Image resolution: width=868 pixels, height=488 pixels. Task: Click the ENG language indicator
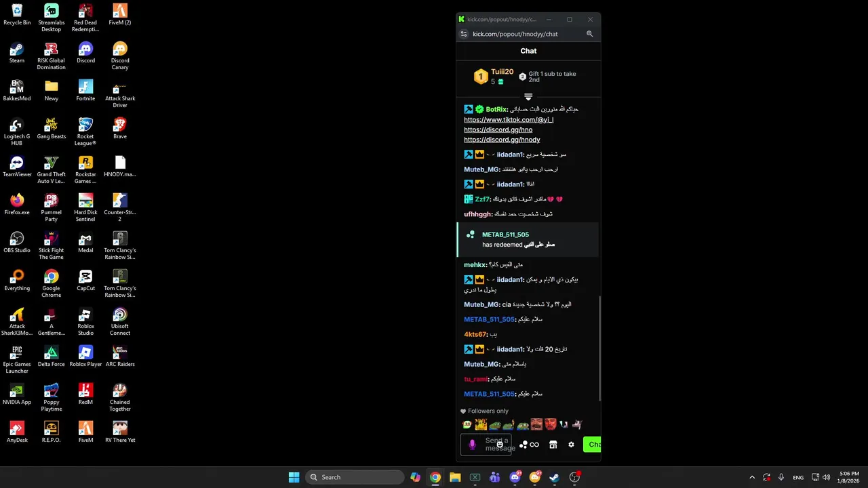(798, 477)
